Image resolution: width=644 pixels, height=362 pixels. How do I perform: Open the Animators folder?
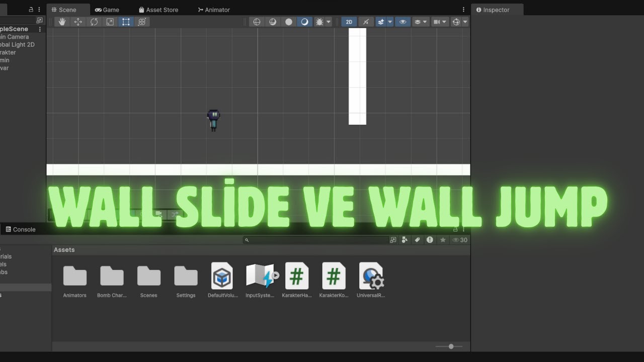coord(75,281)
